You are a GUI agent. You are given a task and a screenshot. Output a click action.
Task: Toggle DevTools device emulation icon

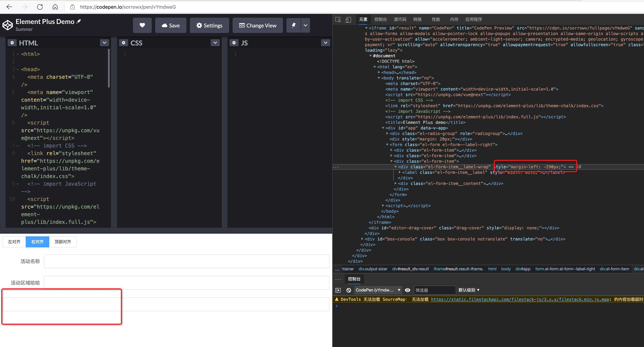[348, 19]
